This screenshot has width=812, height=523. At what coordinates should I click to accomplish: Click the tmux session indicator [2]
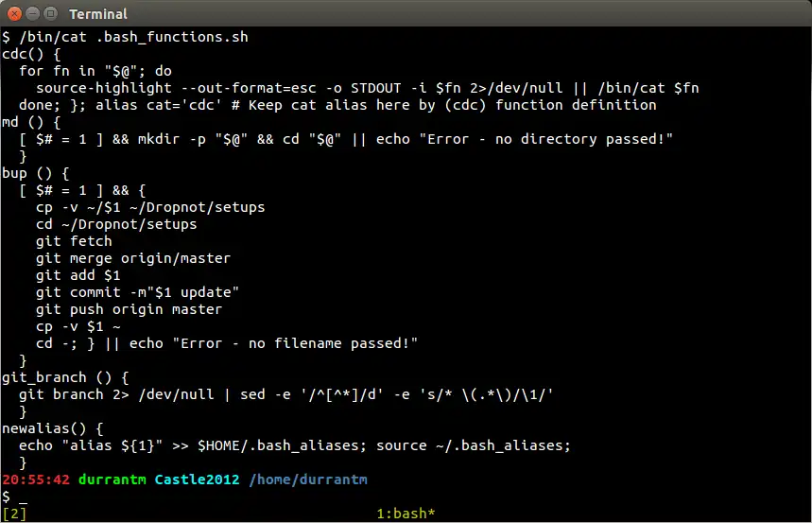tap(14, 514)
